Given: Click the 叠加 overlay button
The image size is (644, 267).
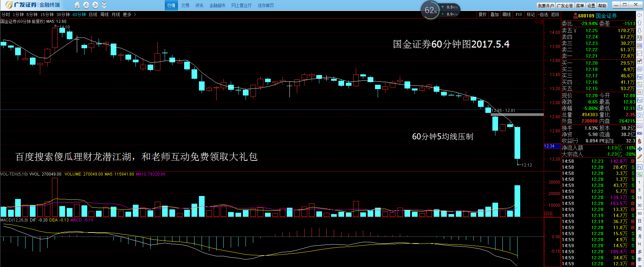Looking at the screenshot, I should pos(495,14).
